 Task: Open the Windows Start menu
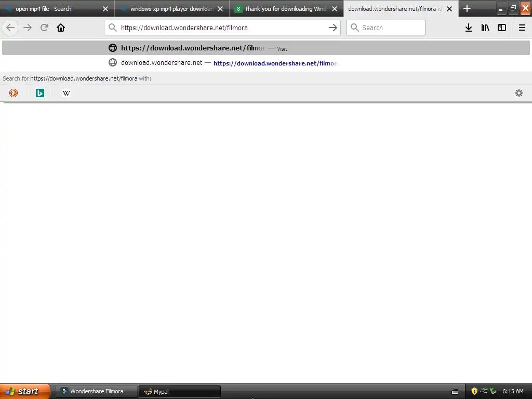pyautogui.click(x=25, y=391)
